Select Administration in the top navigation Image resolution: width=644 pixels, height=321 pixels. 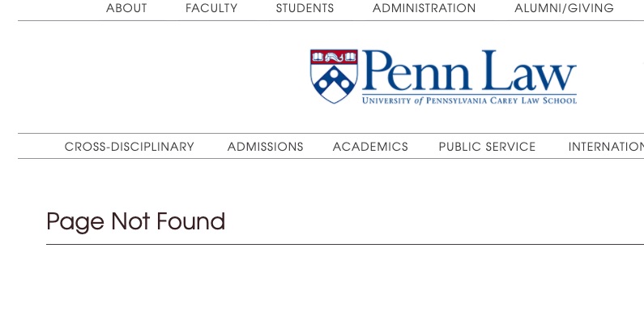(x=424, y=8)
